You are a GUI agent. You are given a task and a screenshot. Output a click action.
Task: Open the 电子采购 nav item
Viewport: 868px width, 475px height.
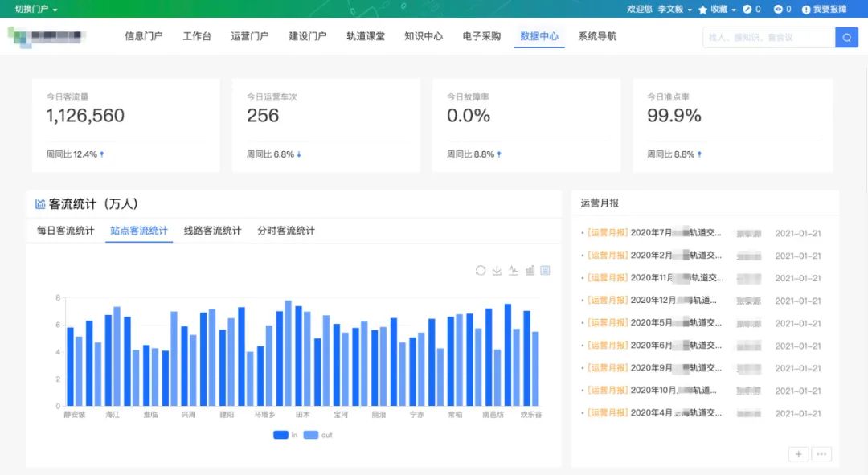click(481, 36)
